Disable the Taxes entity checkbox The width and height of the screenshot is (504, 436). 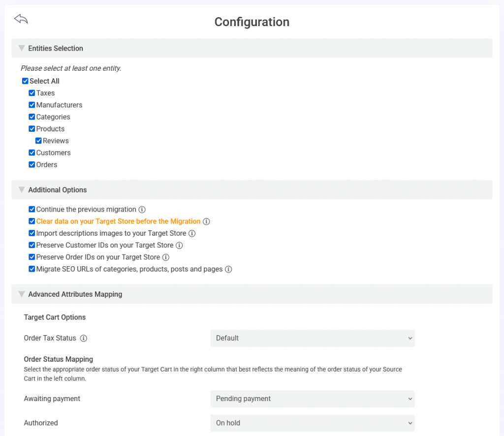coord(31,93)
